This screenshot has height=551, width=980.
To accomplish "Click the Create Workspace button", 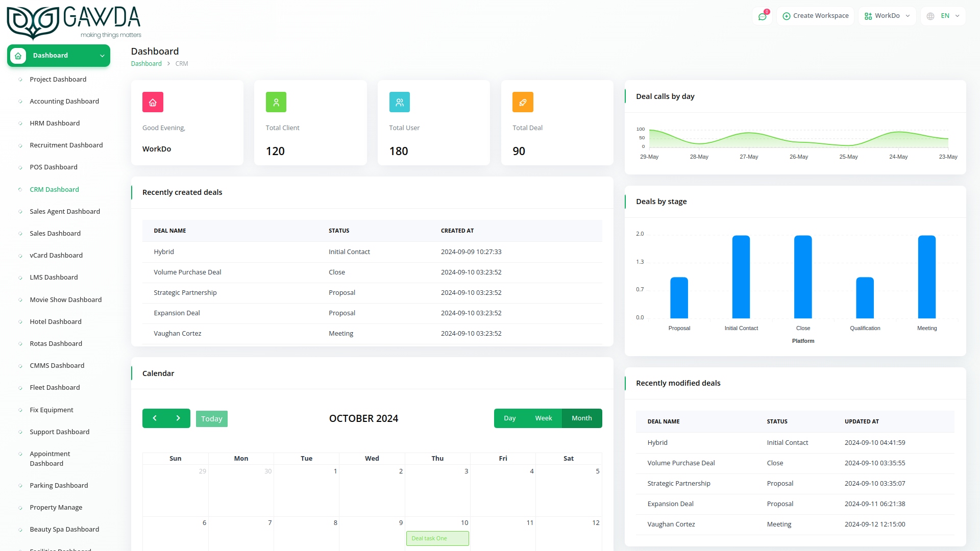I will pos(815,16).
